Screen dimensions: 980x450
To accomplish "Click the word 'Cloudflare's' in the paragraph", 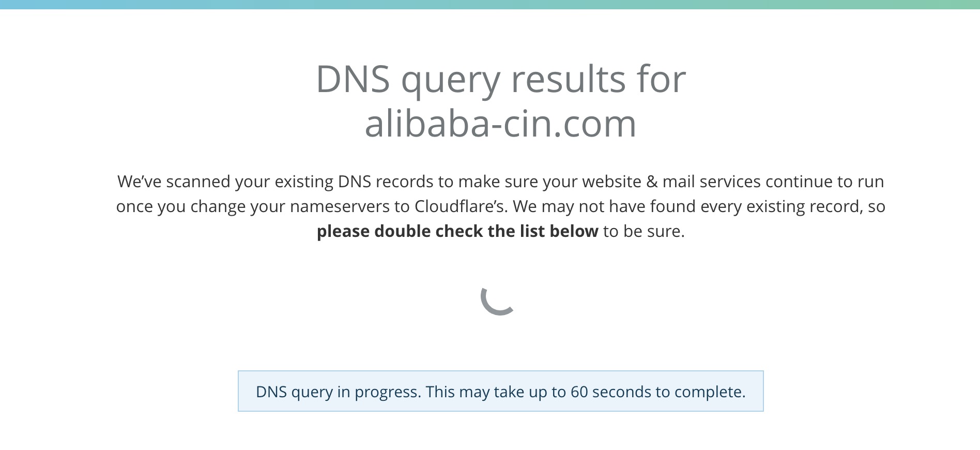I will click(462, 206).
